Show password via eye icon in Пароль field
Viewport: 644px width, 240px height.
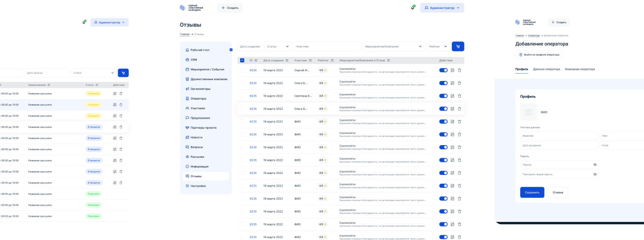click(x=595, y=165)
